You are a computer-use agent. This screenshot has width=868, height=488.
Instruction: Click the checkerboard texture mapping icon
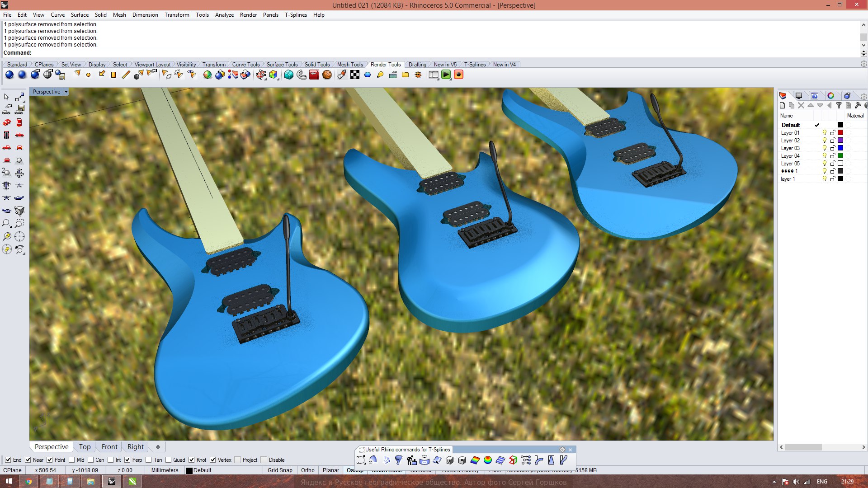(355, 75)
